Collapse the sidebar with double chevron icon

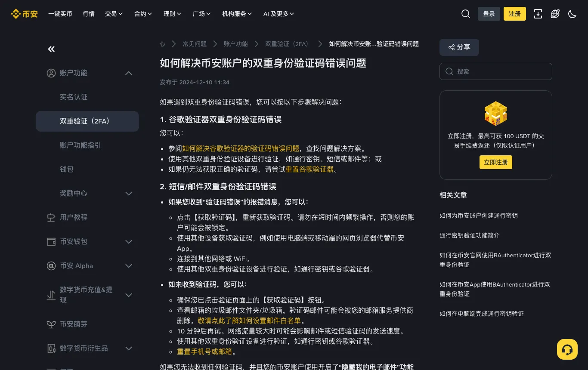click(x=51, y=49)
